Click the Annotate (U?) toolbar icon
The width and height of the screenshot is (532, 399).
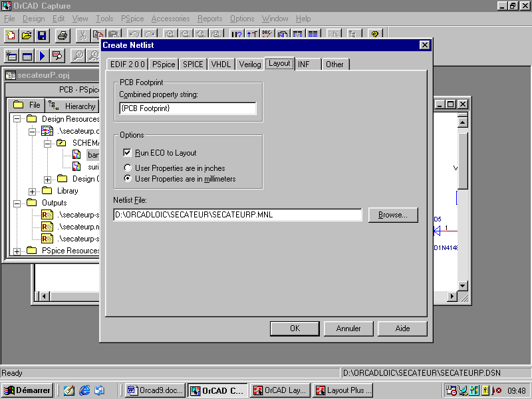[x=237, y=34]
